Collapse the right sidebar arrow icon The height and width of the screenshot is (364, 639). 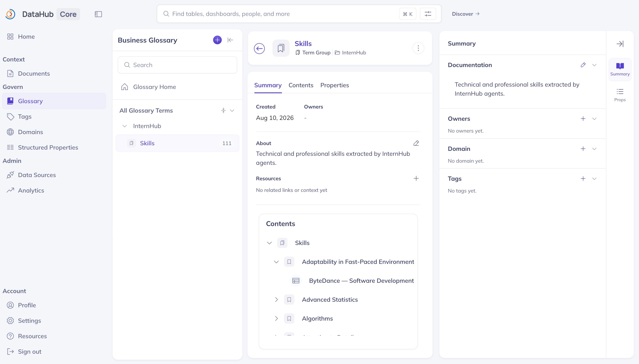pyautogui.click(x=620, y=44)
